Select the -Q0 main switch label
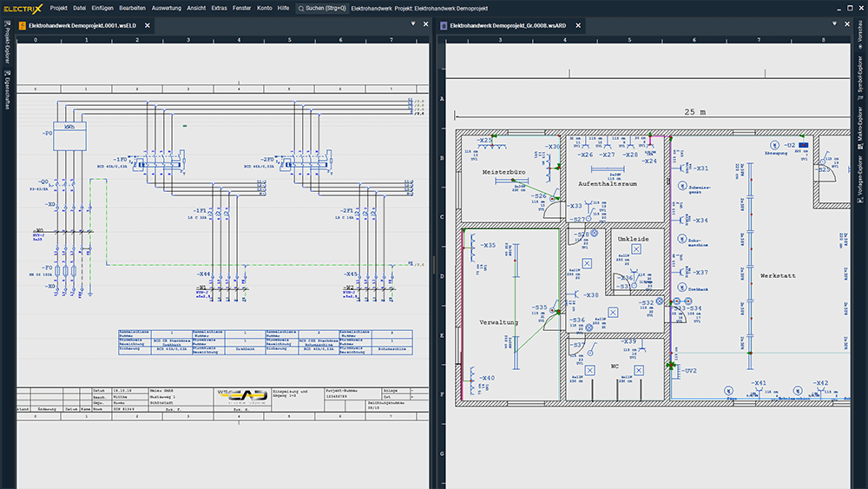Screen dimensions: 868x489 click(x=43, y=182)
